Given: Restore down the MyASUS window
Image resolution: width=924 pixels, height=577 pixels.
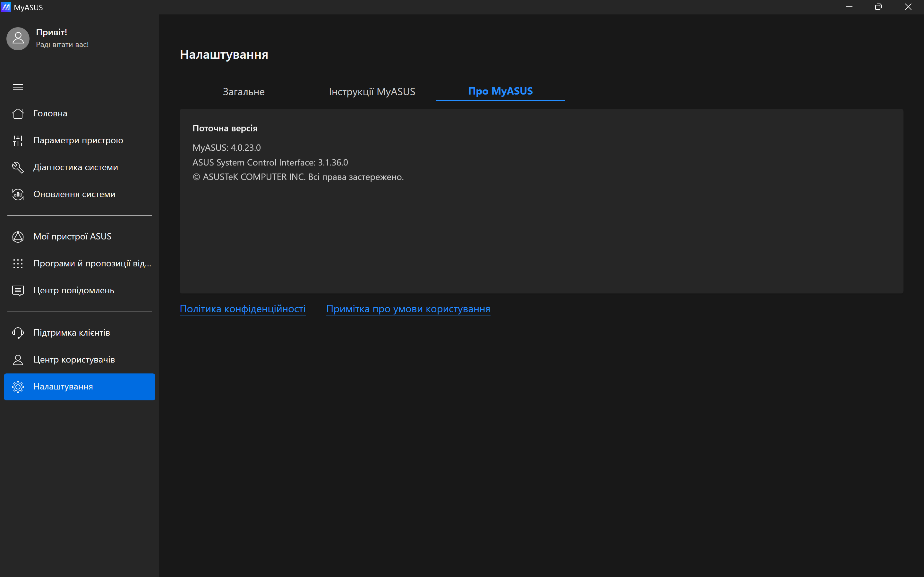Looking at the screenshot, I should point(878,7).
